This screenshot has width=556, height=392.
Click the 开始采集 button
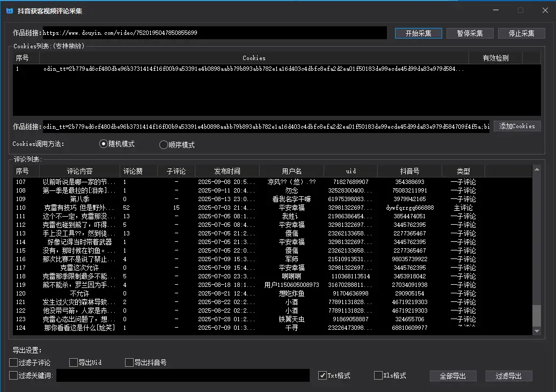[x=418, y=33]
